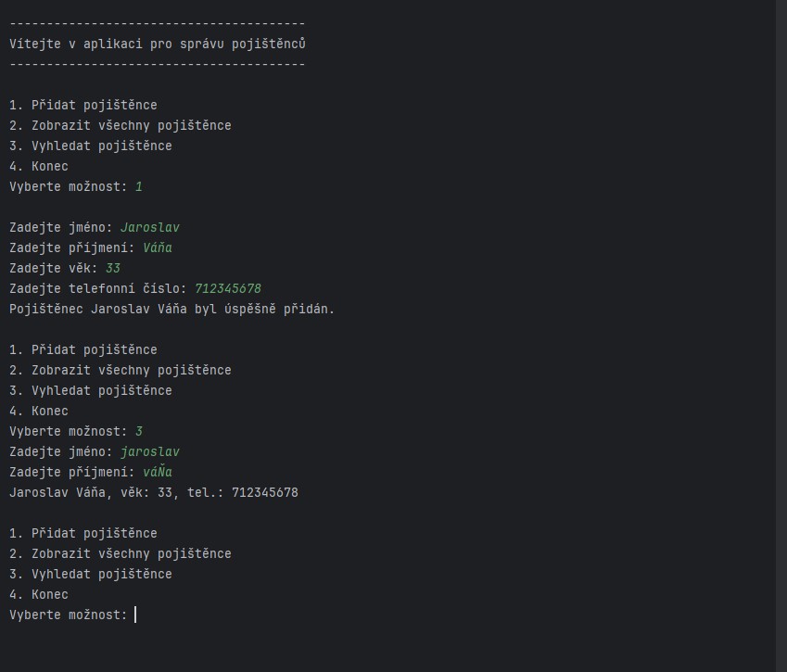Image resolution: width=787 pixels, height=672 pixels.
Task: Click the green age value 33
Action: [113, 268]
